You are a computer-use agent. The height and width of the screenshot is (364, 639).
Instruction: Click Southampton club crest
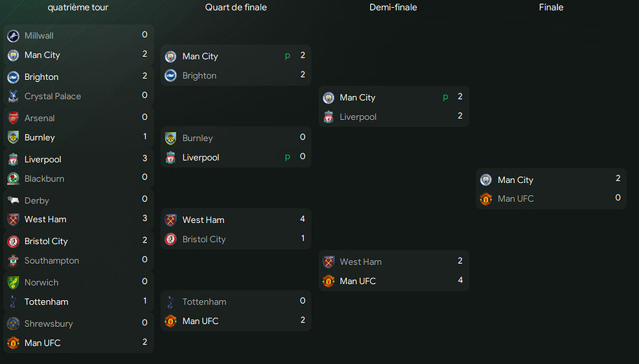[x=13, y=261]
